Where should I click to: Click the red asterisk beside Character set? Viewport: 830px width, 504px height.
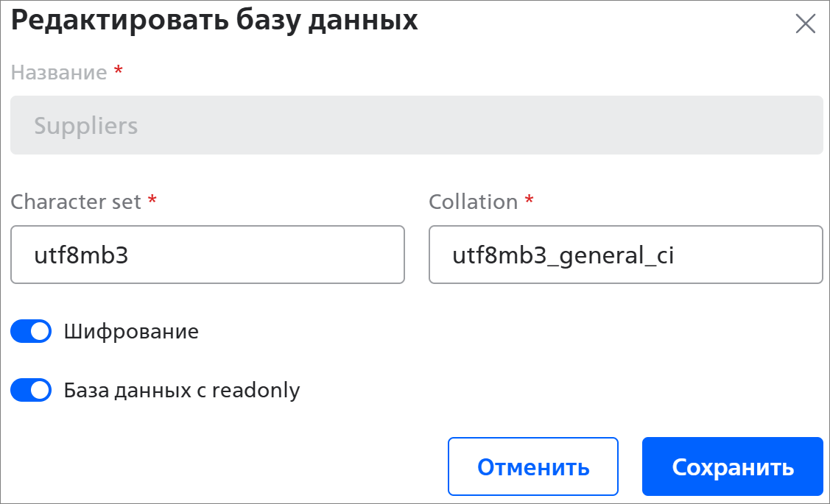pyautogui.click(x=152, y=199)
